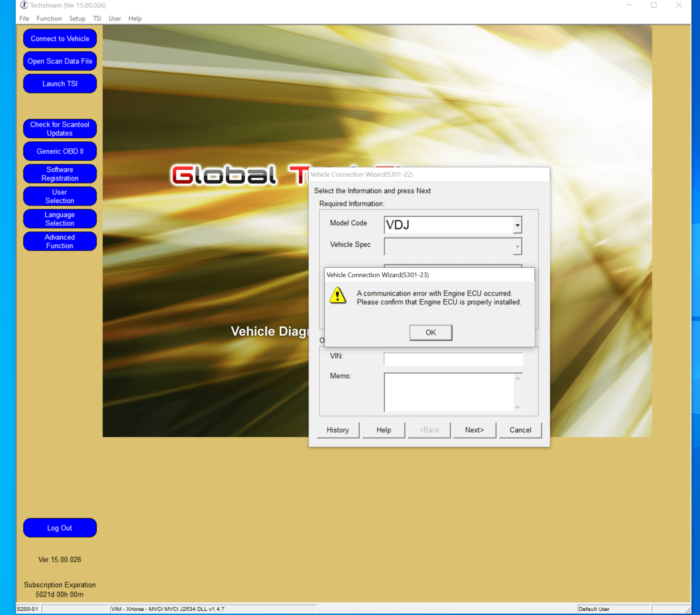Open the File menu

coord(24,18)
